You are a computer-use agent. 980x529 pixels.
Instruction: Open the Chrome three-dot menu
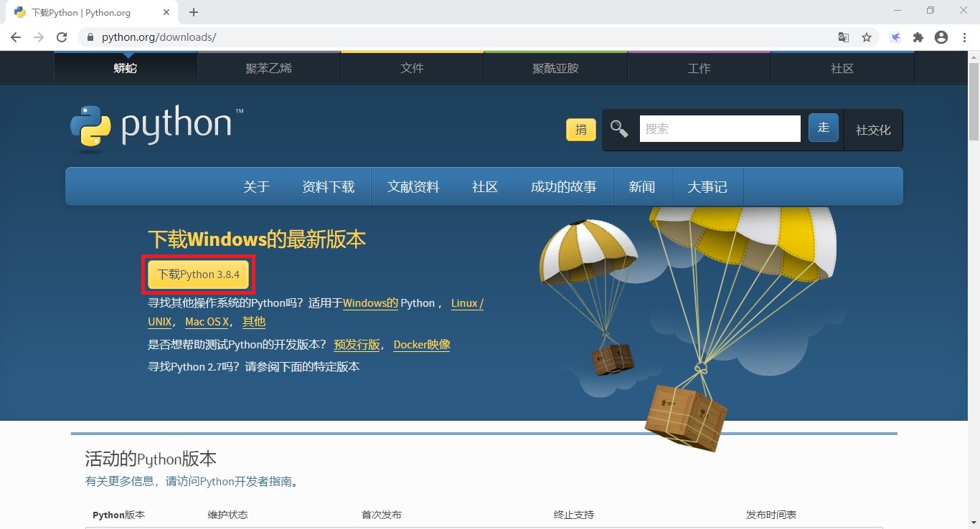click(964, 37)
